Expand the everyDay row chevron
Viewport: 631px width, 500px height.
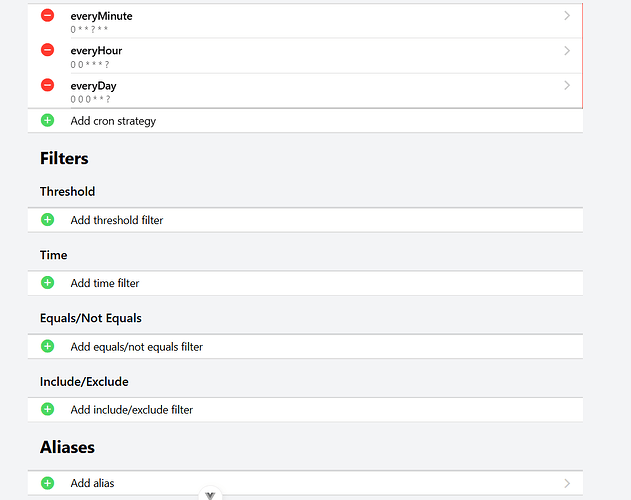pyautogui.click(x=567, y=86)
